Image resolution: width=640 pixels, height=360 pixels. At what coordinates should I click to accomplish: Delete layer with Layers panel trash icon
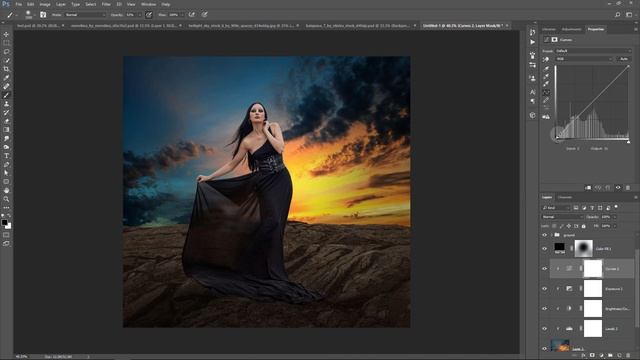coord(628,356)
